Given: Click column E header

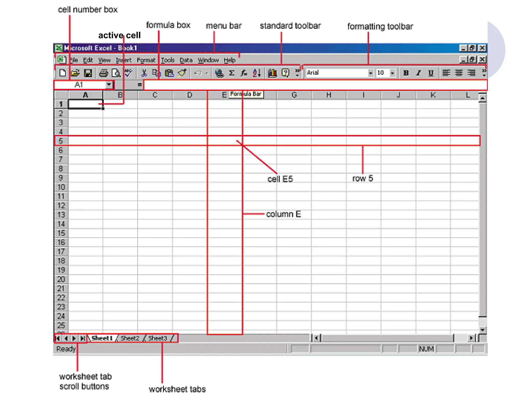Looking at the screenshot, I should (x=224, y=95).
